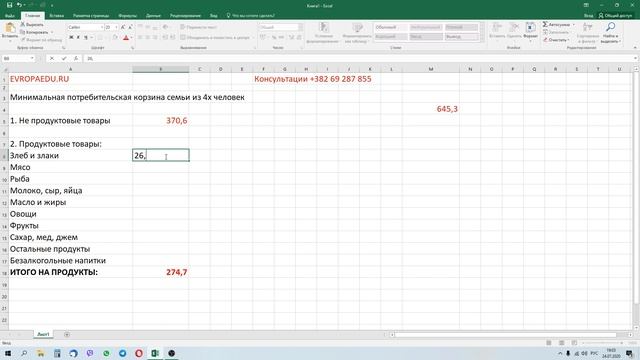Increase font size icon

(123, 27)
